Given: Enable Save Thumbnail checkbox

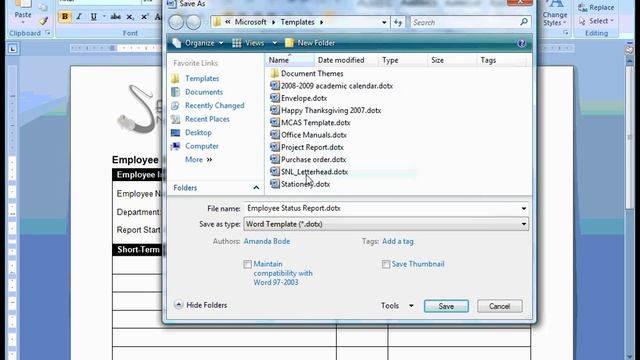Looking at the screenshot, I should point(386,264).
